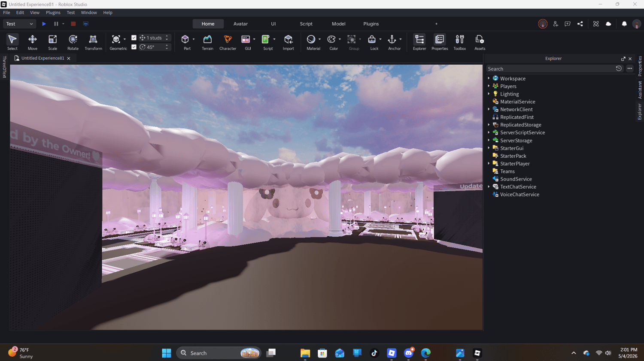Open the Import tool
This screenshot has height=361, width=644.
click(x=288, y=42)
